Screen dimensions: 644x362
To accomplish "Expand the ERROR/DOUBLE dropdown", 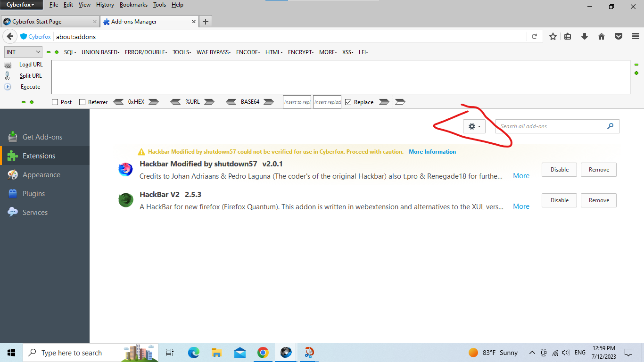I will tap(146, 52).
